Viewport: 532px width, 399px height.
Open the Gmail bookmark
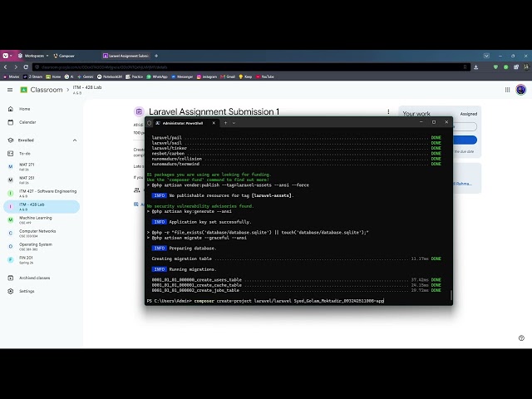pos(228,76)
